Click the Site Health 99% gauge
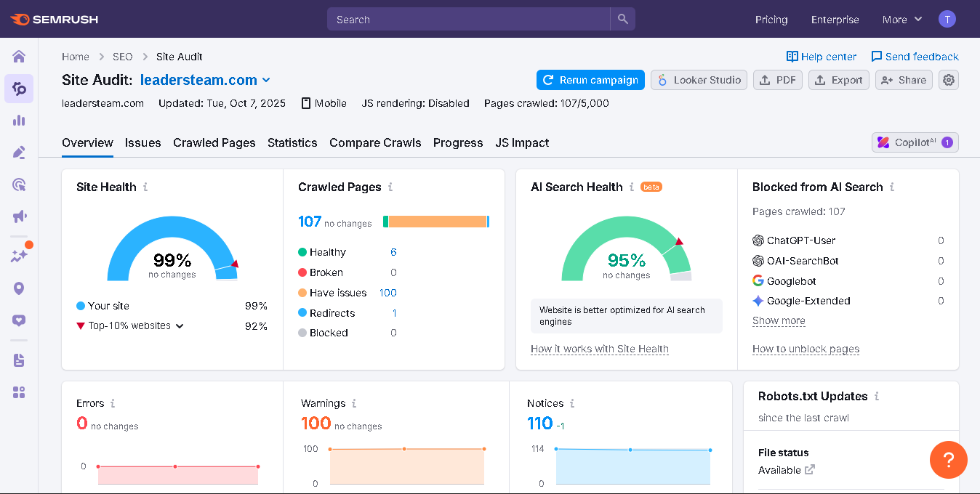 click(x=172, y=248)
